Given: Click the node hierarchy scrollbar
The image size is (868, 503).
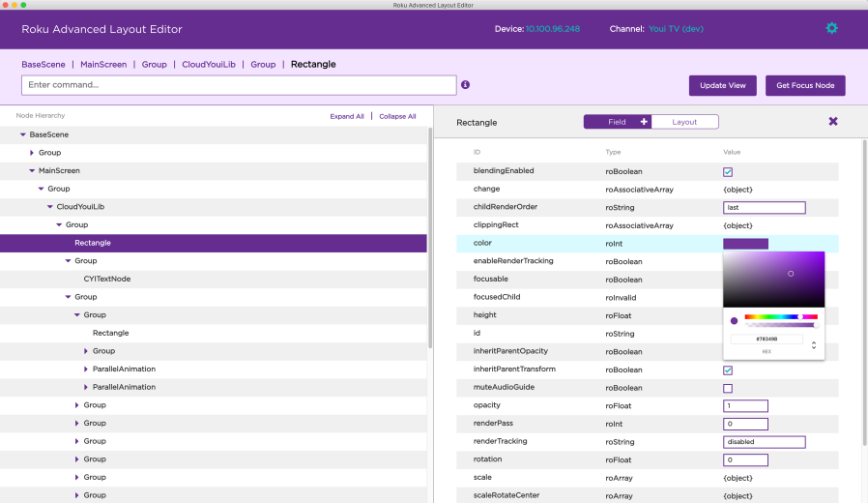Looking at the screenshot, I should pyautogui.click(x=430, y=238).
